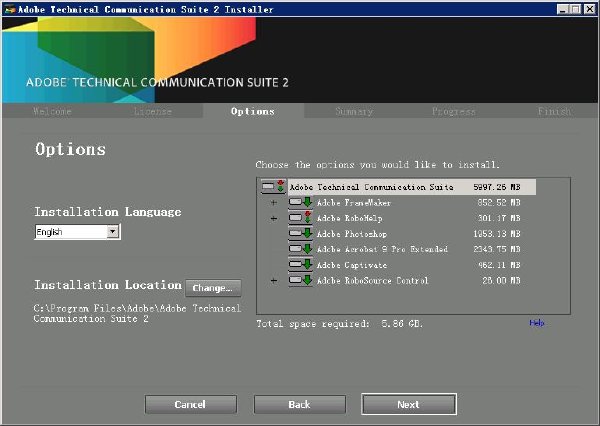Select the Adobe FrameMaker label

click(x=354, y=202)
